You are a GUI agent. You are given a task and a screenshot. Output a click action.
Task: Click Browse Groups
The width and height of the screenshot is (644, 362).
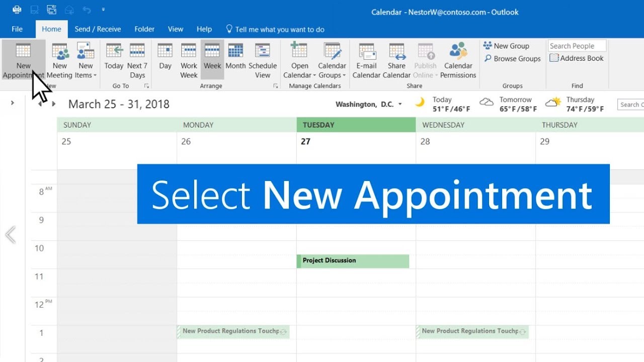click(512, 58)
